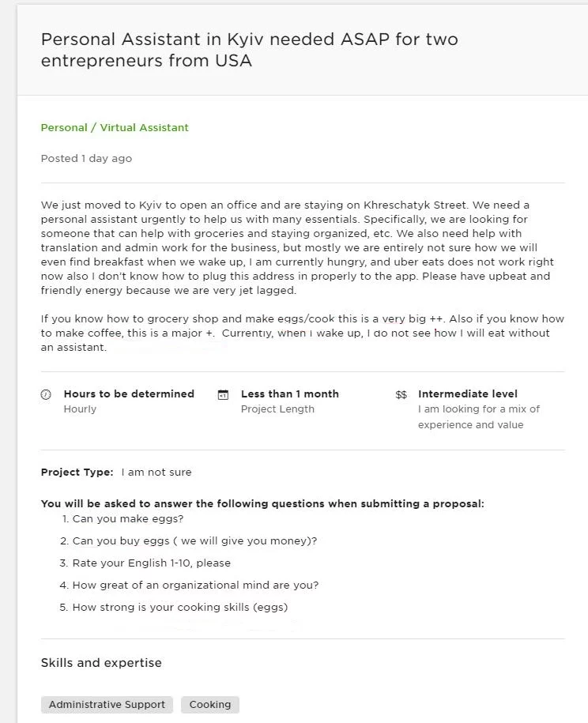Click the job title about Personal Assistant in Kyiv
This screenshot has height=723, width=588.
[249, 49]
